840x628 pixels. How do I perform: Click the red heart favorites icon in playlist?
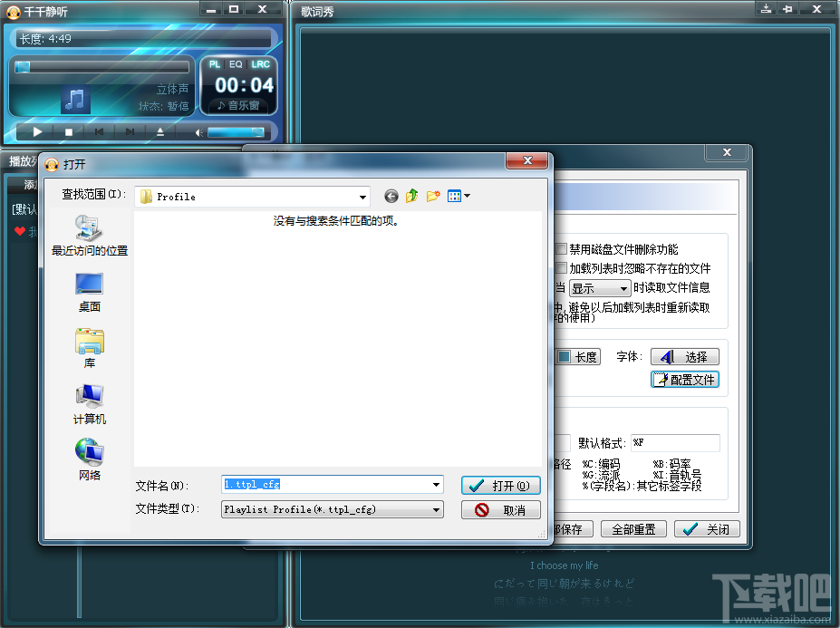(20, 231)
